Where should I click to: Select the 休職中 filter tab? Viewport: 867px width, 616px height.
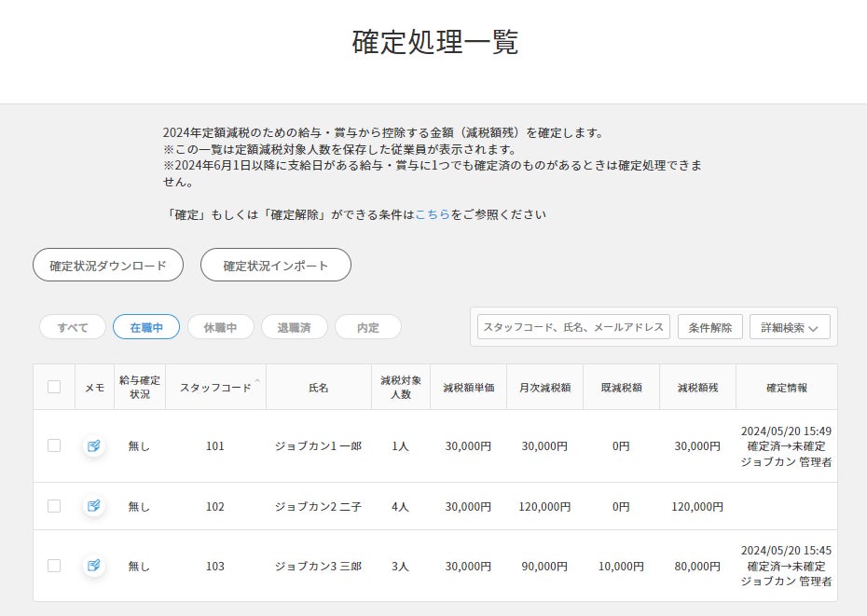point(220,327)
